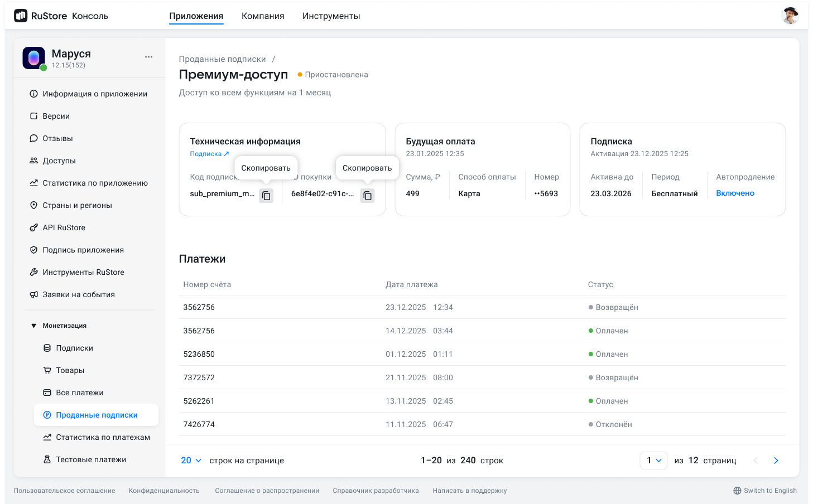
Task: Select the payment row 7372572
Action: (x=482, y=377)
